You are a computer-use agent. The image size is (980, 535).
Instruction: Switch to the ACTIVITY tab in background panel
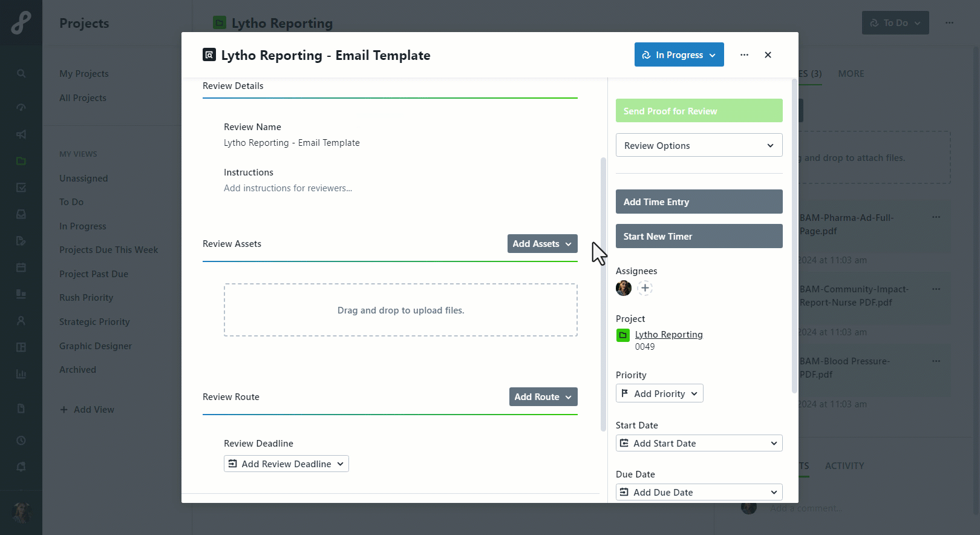[x=844, y=466]
